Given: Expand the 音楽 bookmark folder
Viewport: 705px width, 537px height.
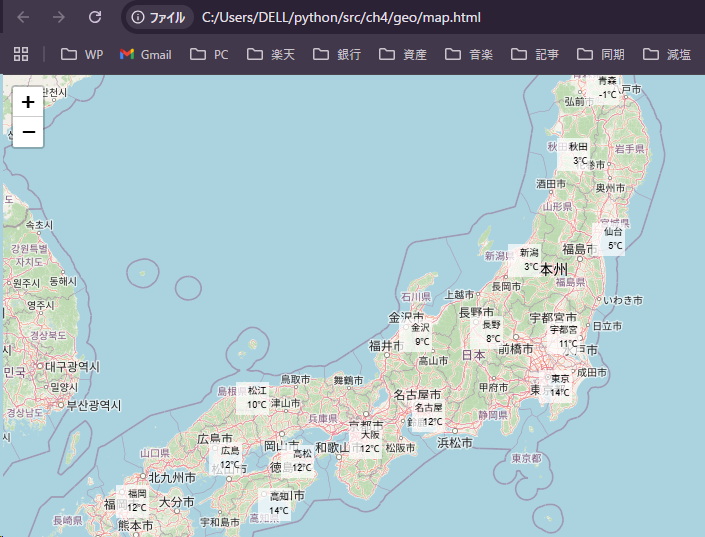Looking at the screenshot, I should coord(469,54).
